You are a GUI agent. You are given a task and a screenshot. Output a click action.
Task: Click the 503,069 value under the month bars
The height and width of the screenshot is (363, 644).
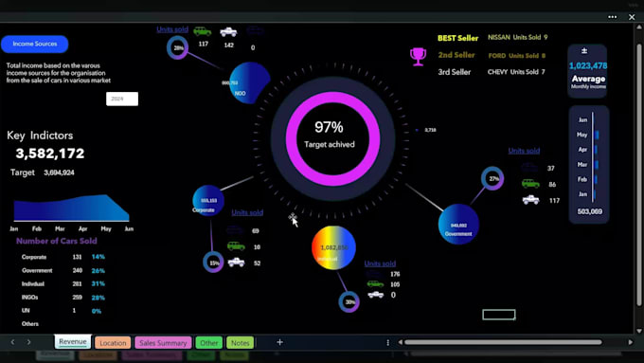589,211
